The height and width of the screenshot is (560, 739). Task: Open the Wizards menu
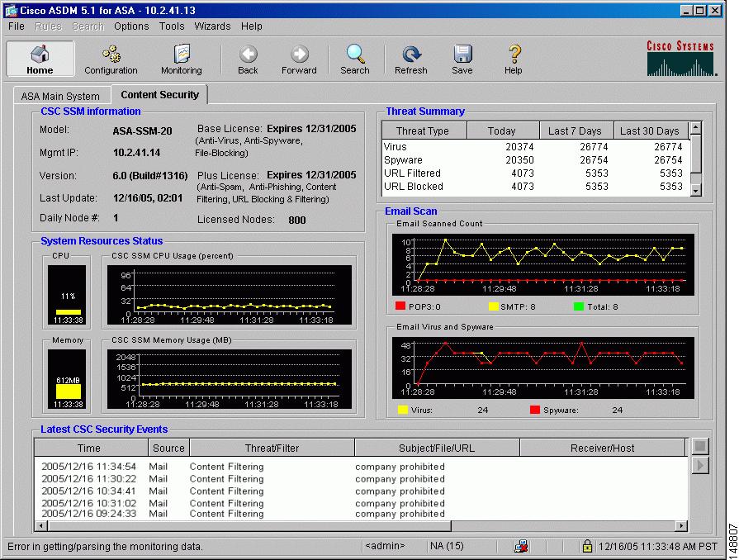point(212,26)
